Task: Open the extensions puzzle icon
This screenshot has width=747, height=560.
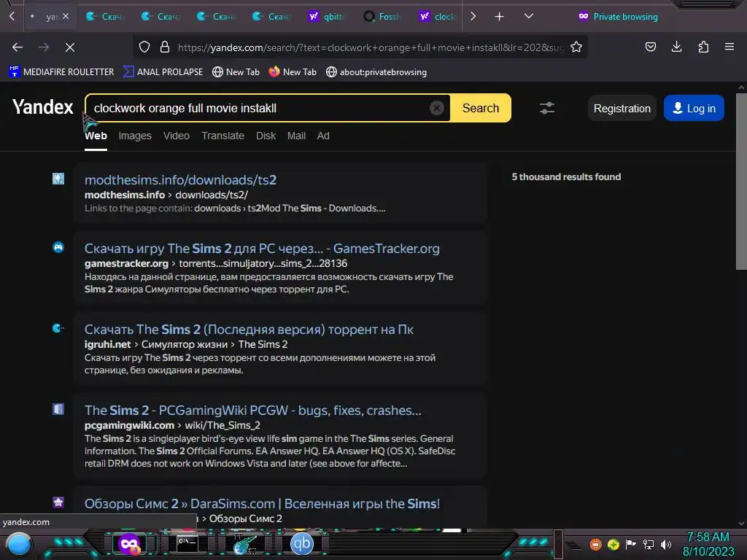Action: [703, 47]
